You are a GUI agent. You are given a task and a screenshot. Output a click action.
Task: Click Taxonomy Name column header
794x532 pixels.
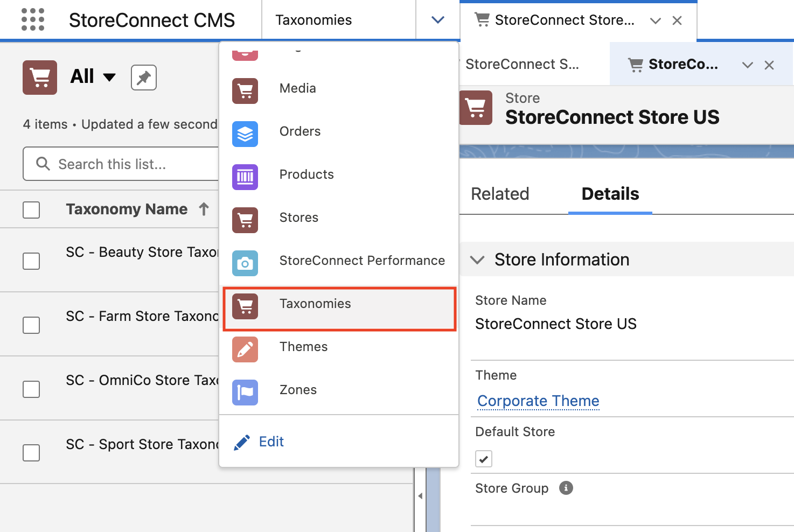[x=127, y=209]
